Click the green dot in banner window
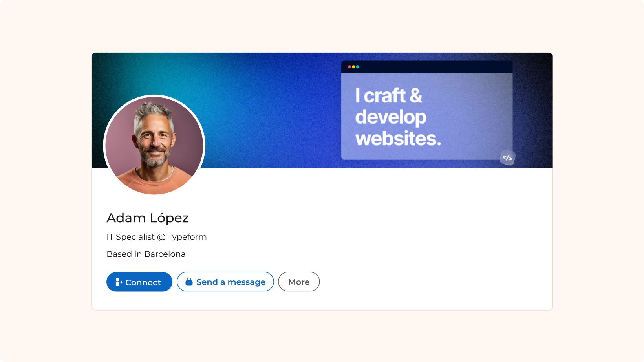This screenshot has width=644, height=362. point(357,67)
